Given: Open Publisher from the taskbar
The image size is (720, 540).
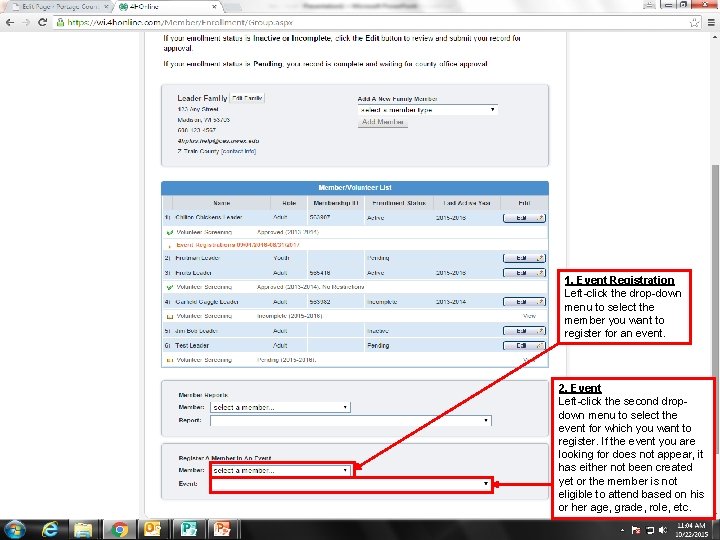Looking at the screenshot, I should click(x=188, y=529).
